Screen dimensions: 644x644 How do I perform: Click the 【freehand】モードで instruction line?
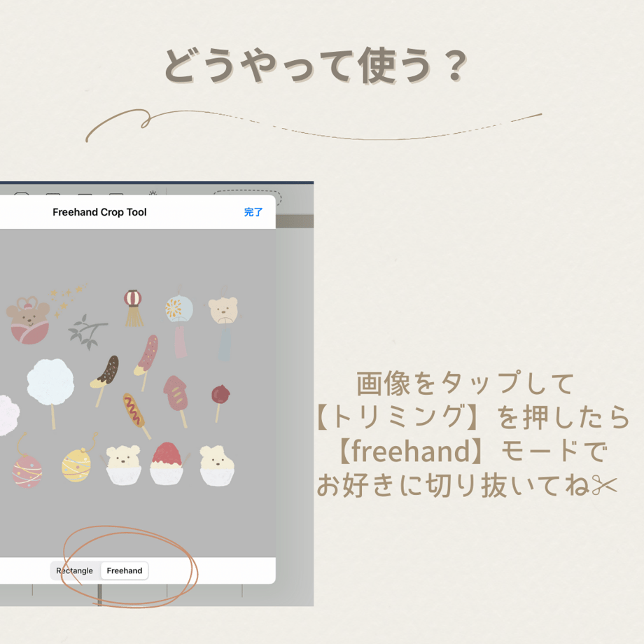[x=472, y=451]
